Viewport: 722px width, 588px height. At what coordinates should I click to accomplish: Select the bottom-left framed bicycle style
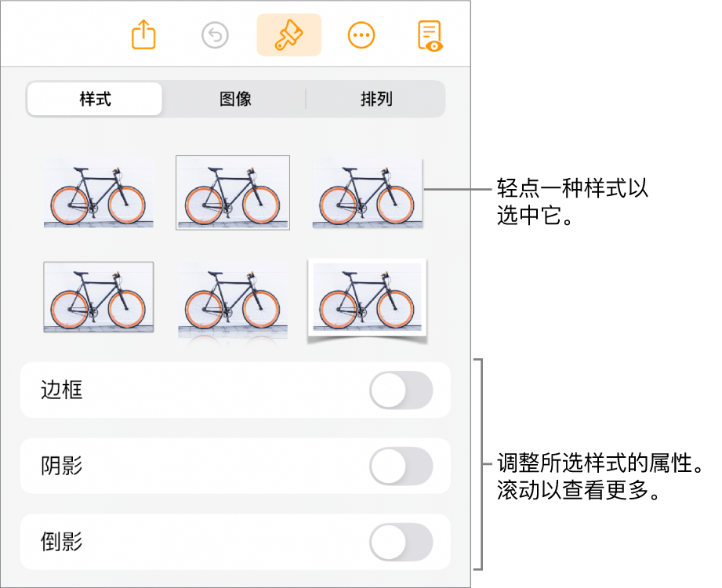[98, 298]
